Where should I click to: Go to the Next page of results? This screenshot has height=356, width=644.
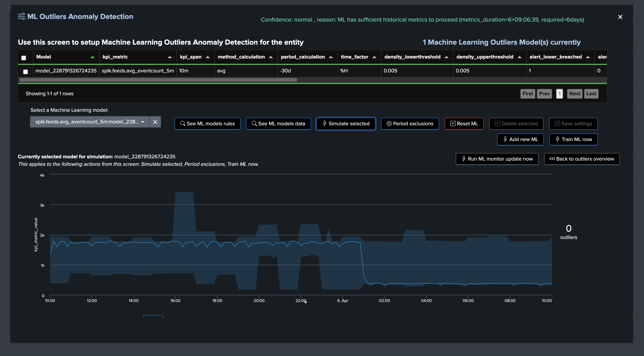pos(575,94)
